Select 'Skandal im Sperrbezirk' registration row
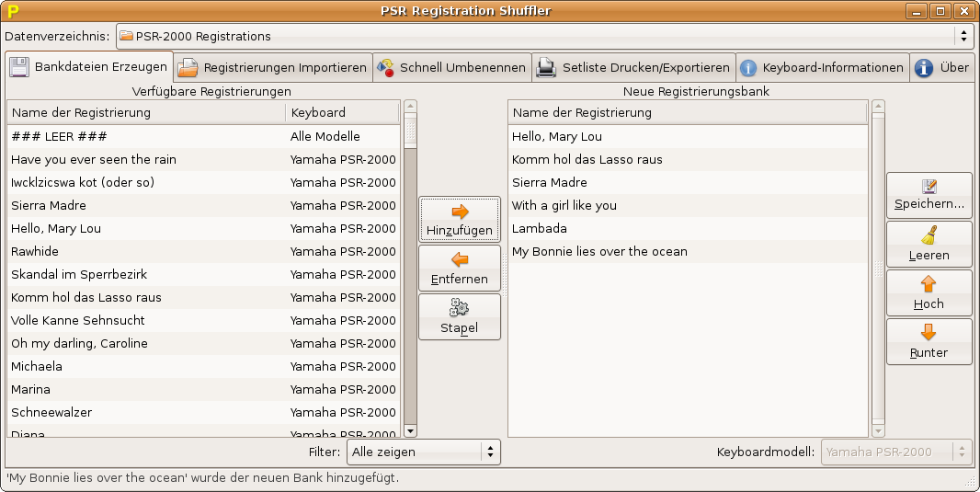This screenshot has height=492, width=980. [x=147, y=274]
